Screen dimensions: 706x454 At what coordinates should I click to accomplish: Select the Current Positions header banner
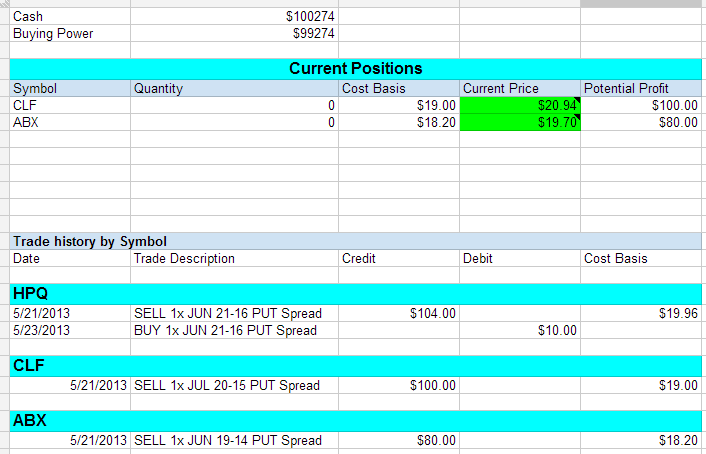[355, 68]
